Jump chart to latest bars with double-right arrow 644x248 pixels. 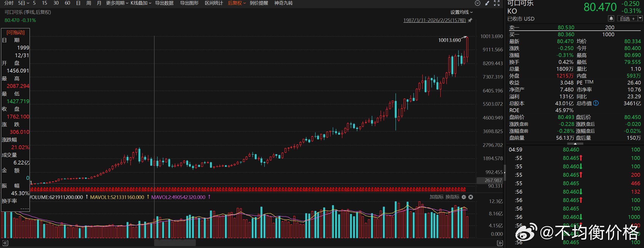coord(500,243)
